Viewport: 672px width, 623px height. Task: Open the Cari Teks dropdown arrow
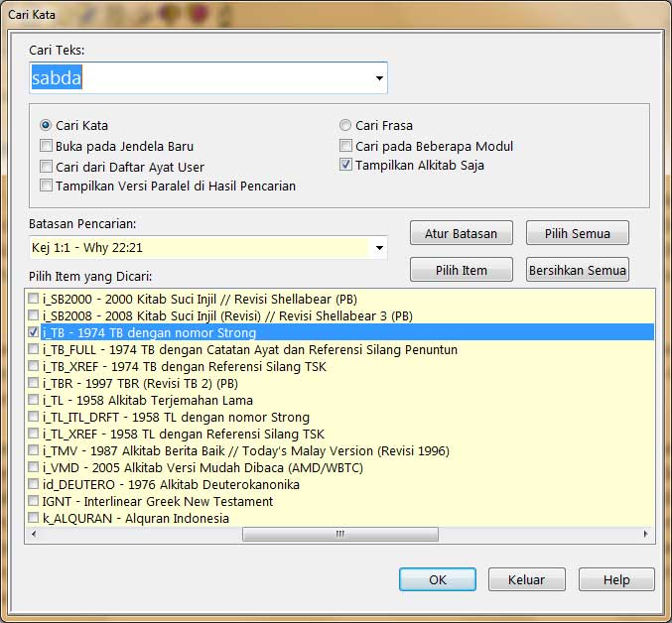[379, 78]
